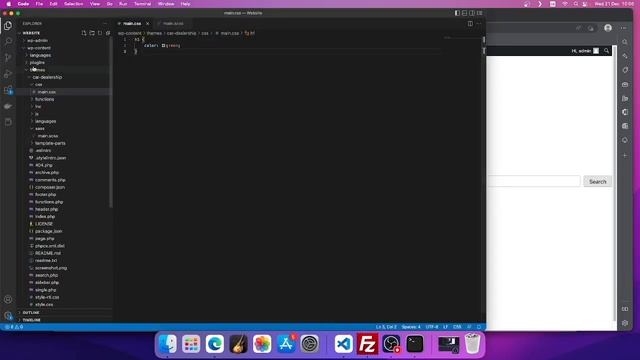The image size is (640, 360).
Task: Open the Terminal menu
Action: click(x=142, y=4)
